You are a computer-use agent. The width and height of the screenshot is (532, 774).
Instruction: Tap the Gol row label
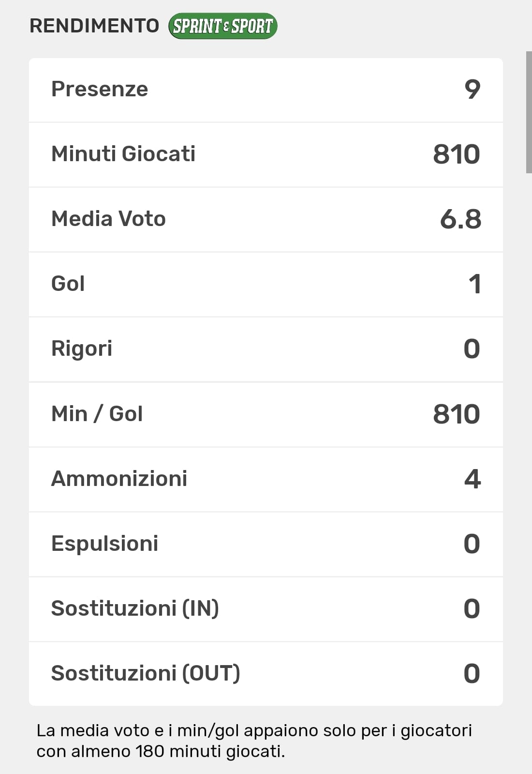pyautogui.click(x=68, y=284)
